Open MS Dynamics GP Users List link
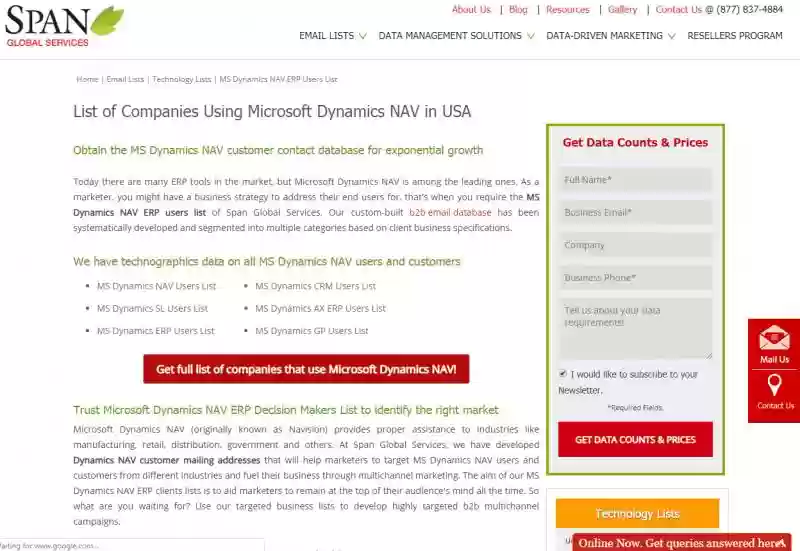The width and height of the screenshot is (800, 551). click(x=312, y=331)
